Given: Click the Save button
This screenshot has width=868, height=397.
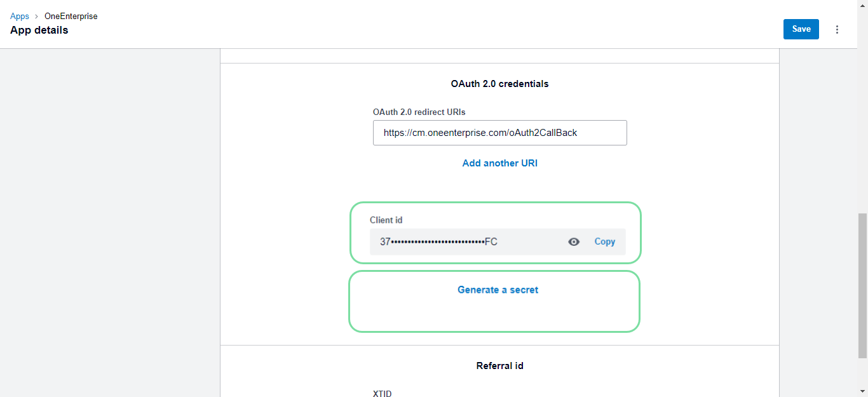Looking at the screenshot, I should pyautogui.click(x=801, y=29).
